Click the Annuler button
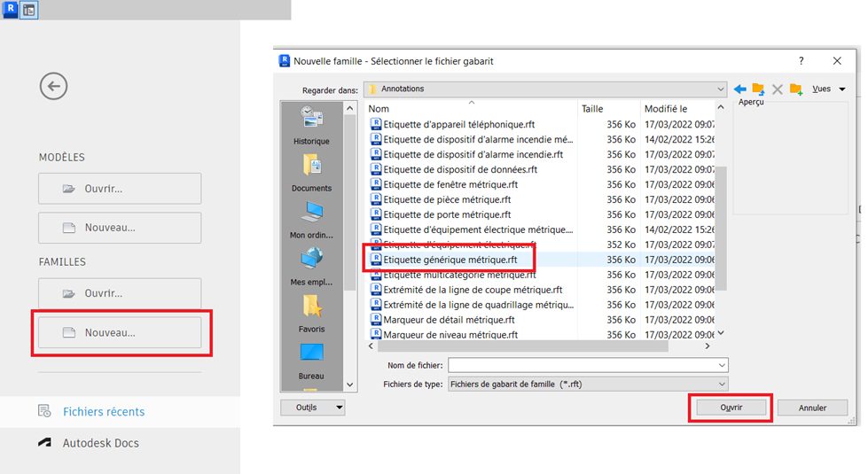The height and width of the screenshot is (474, 868). (x=812, y=408)
